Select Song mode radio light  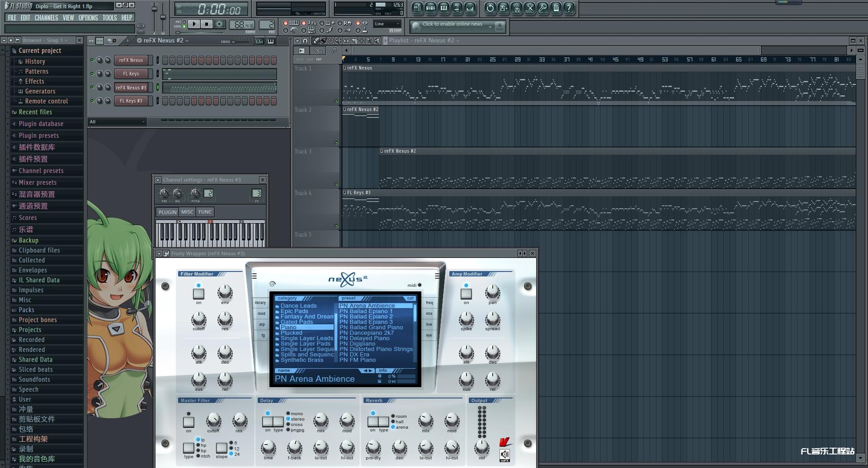pos(184,27)
